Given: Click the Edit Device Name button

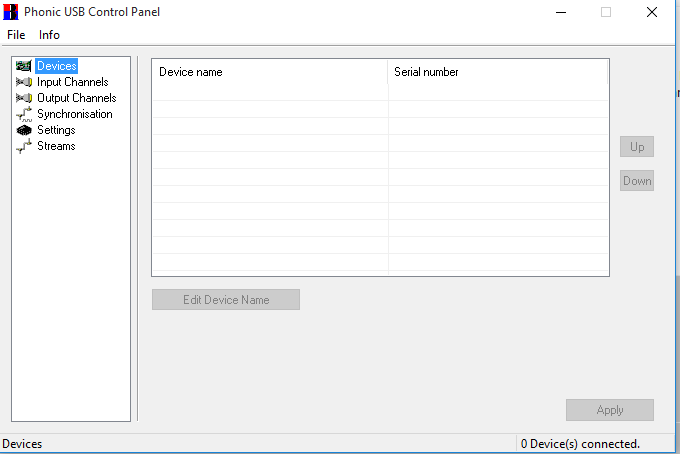Looking at the screenshot, I should [226, 300].
